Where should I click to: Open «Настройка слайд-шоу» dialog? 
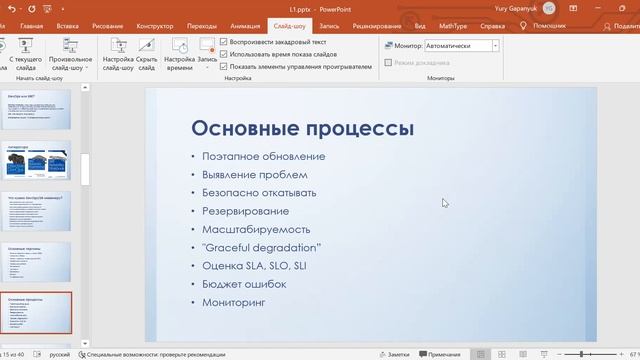(118, 54)
